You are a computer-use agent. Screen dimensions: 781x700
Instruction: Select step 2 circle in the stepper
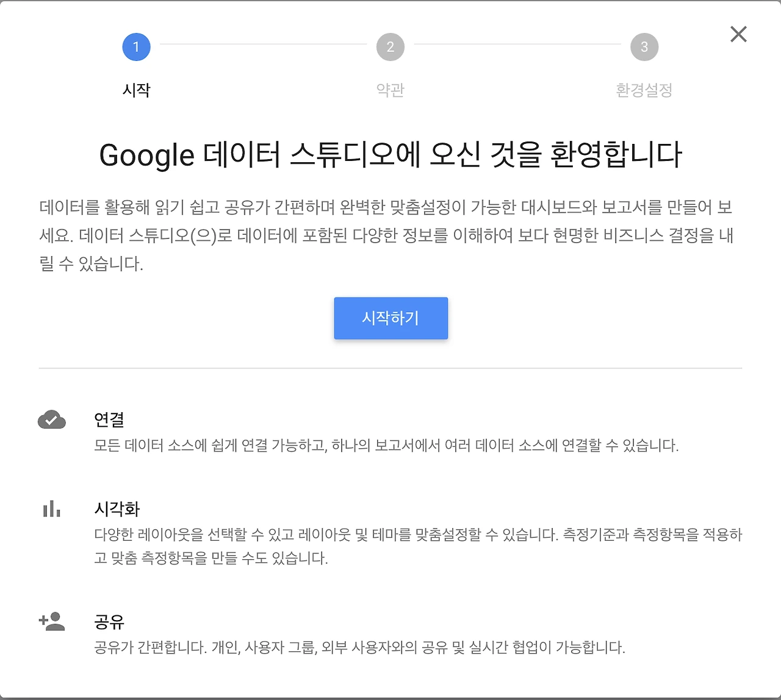pyautogui.click(x=390, y=47)
